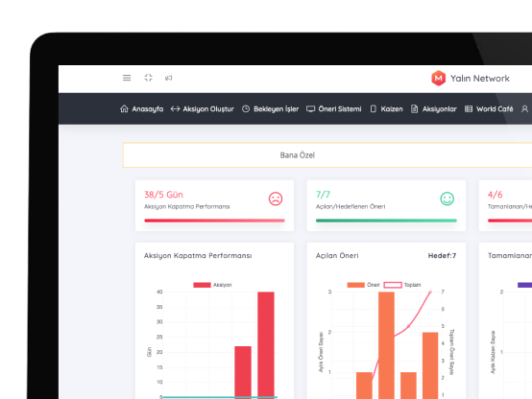Viewport: 532px width, 399px height.
Task: Open the Öneri Sistemi menu item
Action: pyautogui.click(x=340, y=109)
